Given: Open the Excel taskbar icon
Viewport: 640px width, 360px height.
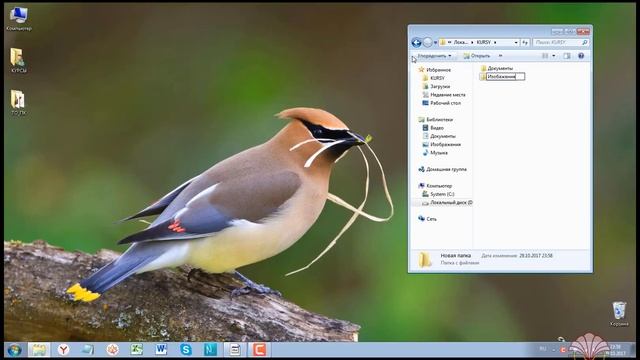Looking at the screenshot, I should [x=136, y=350].
